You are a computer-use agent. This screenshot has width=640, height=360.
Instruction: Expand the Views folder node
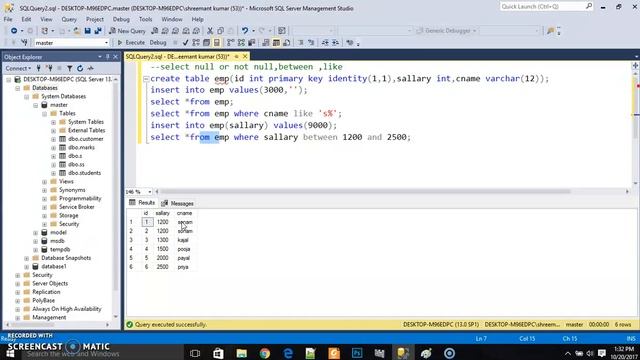click(44, 182)
